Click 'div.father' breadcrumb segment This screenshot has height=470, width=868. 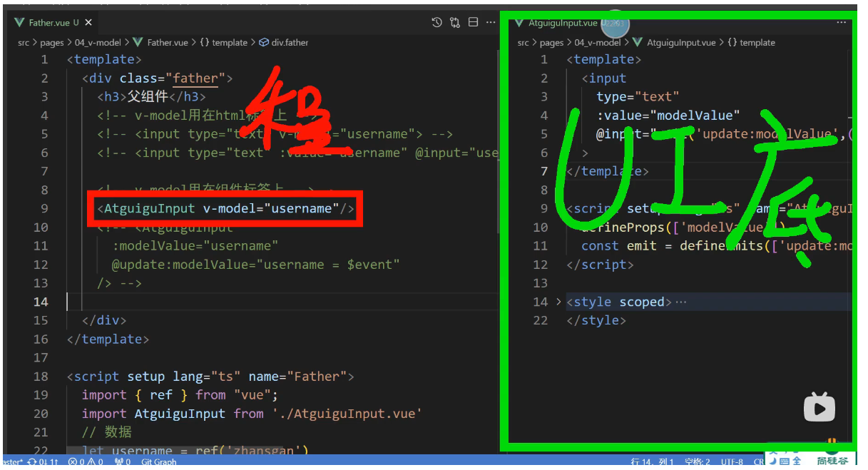[x=284, y=43]
